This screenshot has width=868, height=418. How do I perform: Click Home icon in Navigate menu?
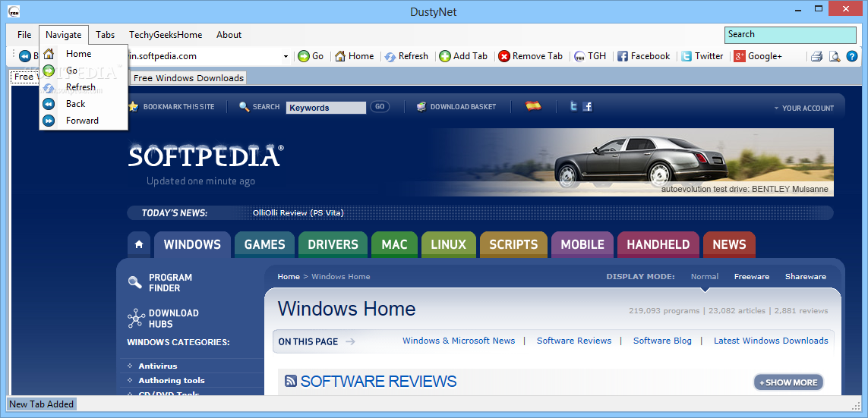[49, 54]
